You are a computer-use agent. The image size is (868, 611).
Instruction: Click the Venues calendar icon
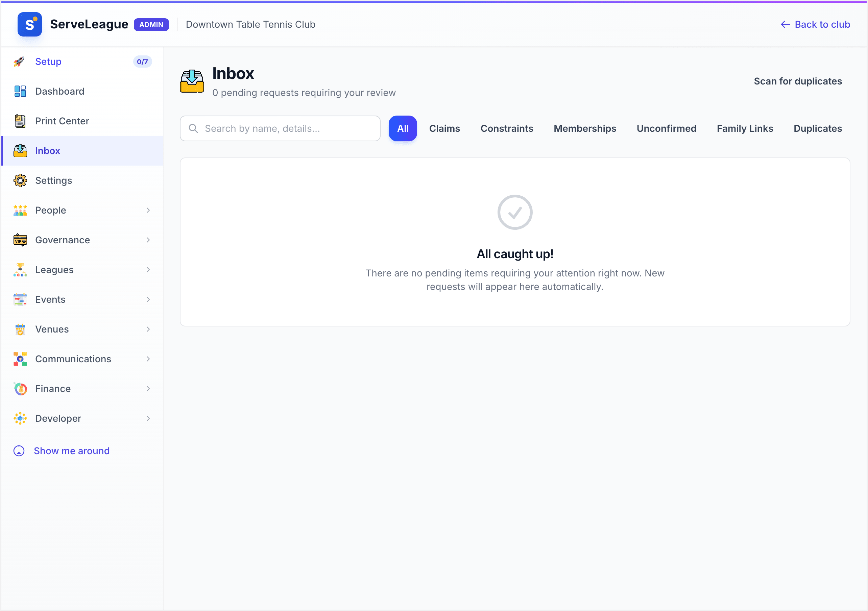point(20,329)
